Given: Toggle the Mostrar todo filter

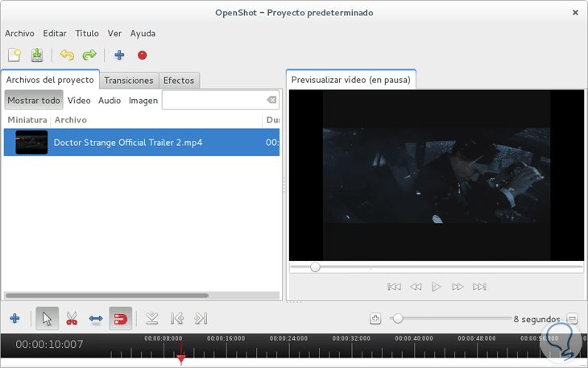Looking at the screenshot, I should point(34,100).
